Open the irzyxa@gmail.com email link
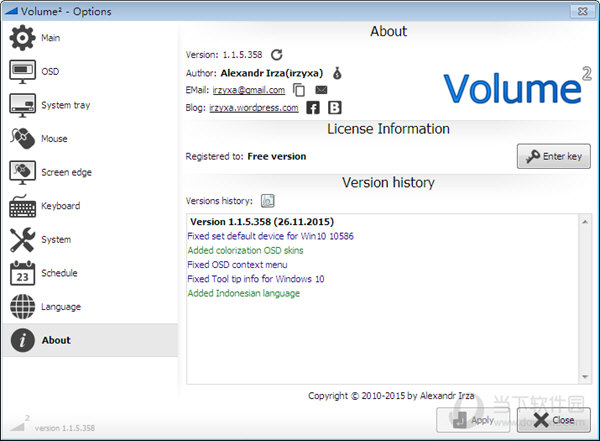The width and height of the screenshot is (600, 441). (x=248, y=90)
